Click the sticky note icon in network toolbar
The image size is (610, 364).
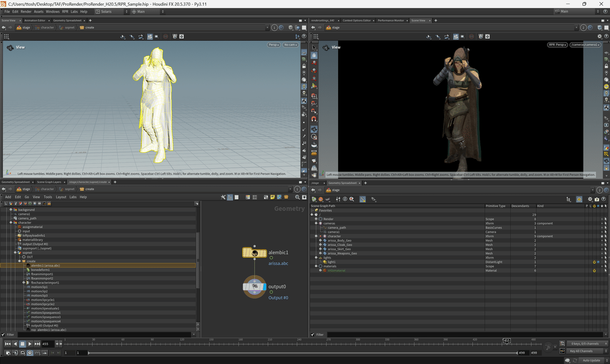(272, 197)
